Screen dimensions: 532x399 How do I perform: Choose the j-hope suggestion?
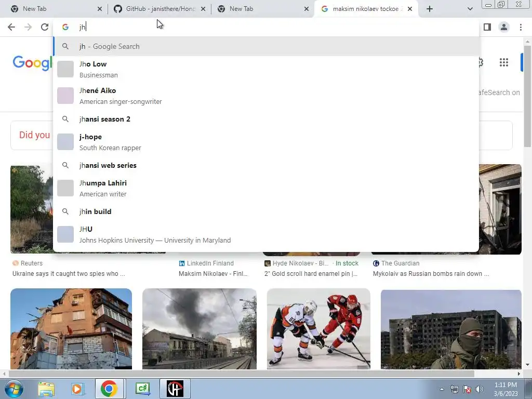(x=266, y=142)
